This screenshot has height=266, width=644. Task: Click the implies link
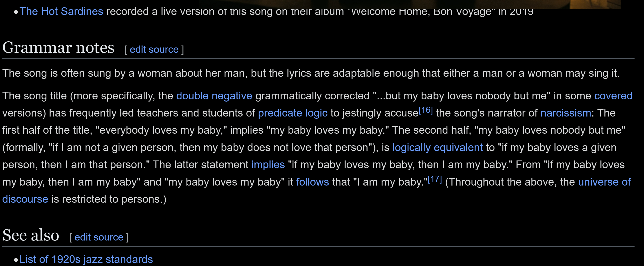(268, 165)
